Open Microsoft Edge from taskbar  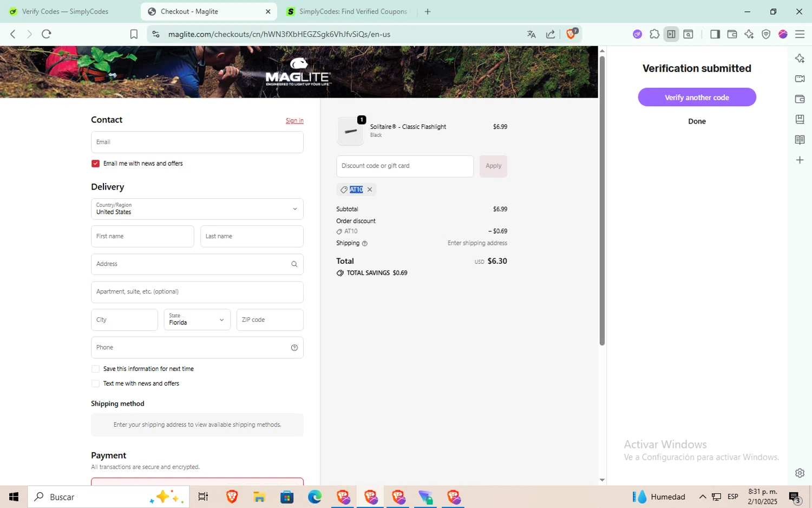[x=315, y=497]
